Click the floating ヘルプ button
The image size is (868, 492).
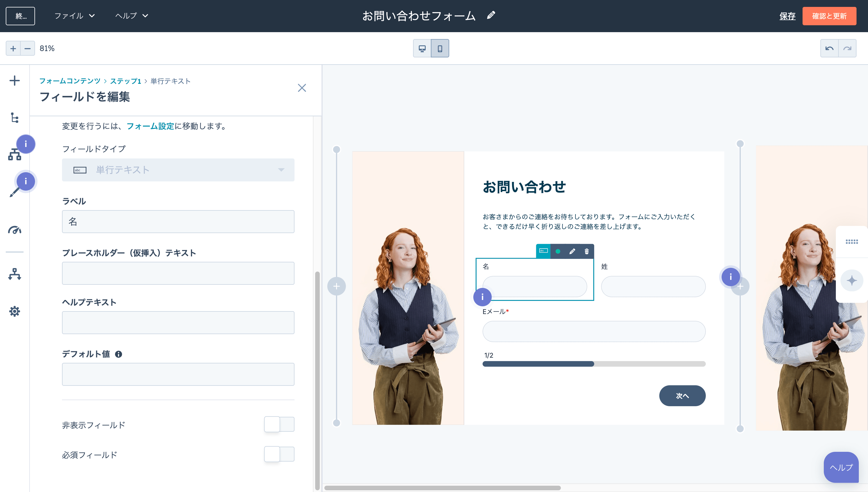841,467
